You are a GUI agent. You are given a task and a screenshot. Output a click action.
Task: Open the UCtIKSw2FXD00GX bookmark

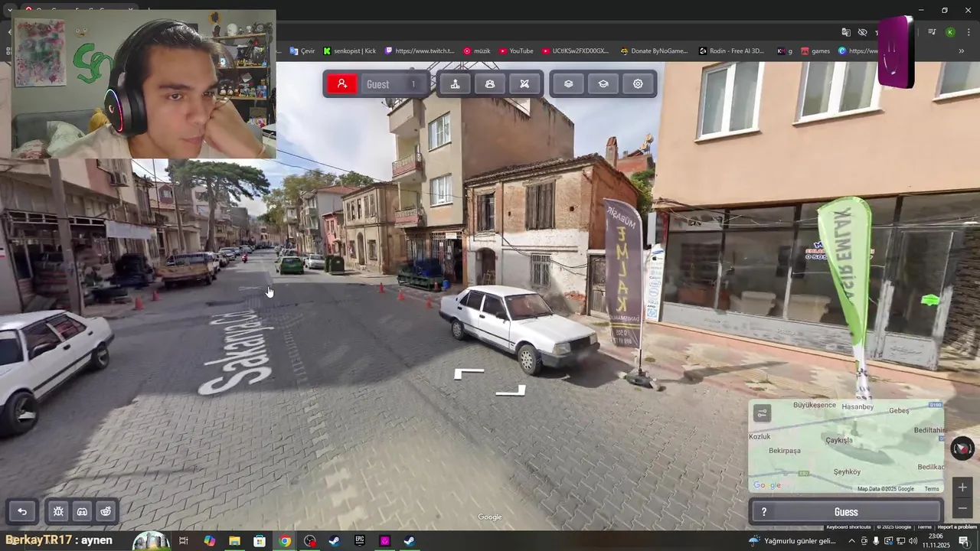[x=575, y=51]
